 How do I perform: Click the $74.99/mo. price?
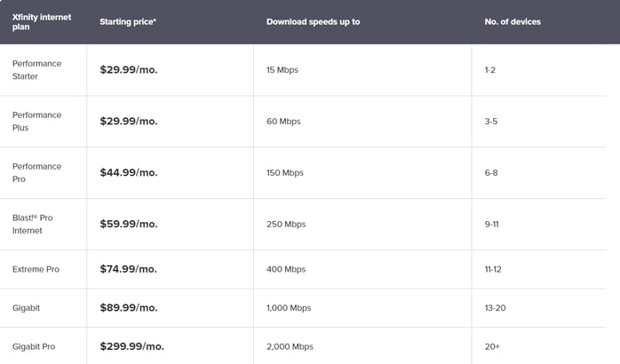(x=128, y=269)
